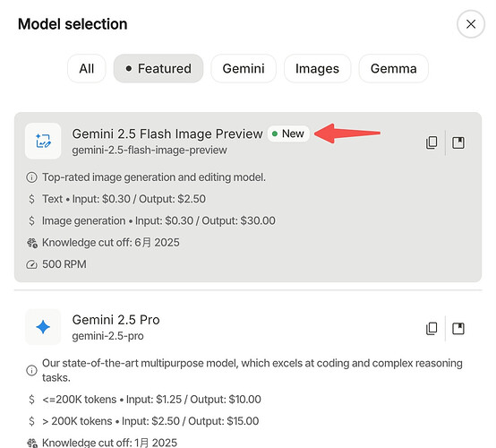The height and width of the screenshot is (448, 496).
Task: Click the 500 RPM text
Action: pyautogui.click(x=64, y=264)
